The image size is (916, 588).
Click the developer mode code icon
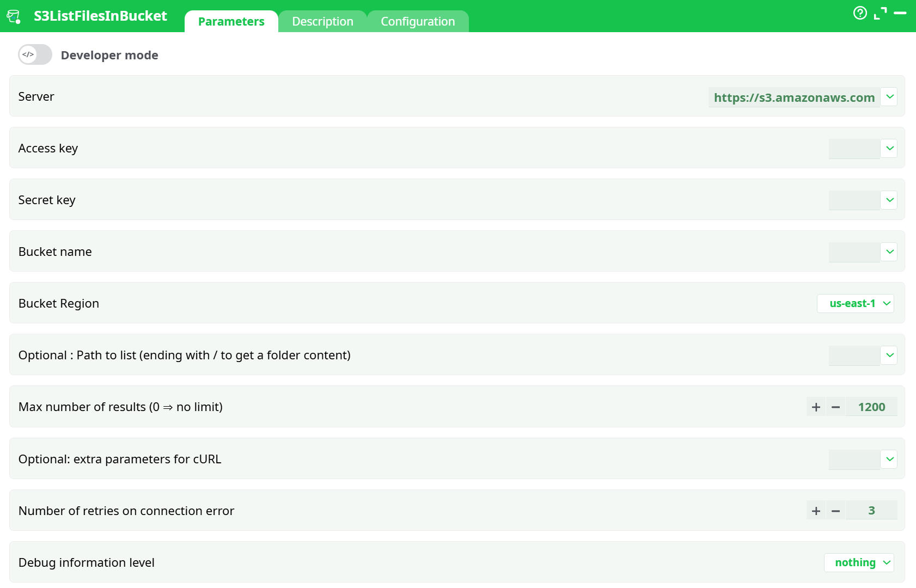click(27, 54)
